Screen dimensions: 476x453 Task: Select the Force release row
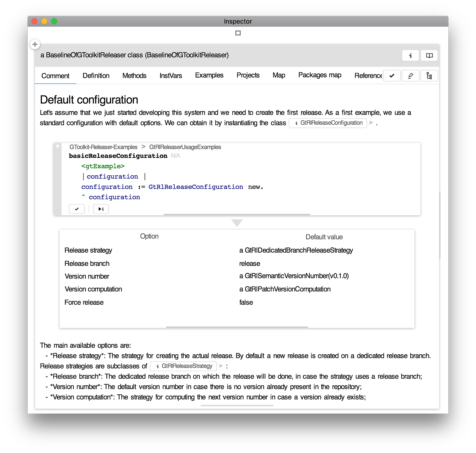(x=237, y=302)
